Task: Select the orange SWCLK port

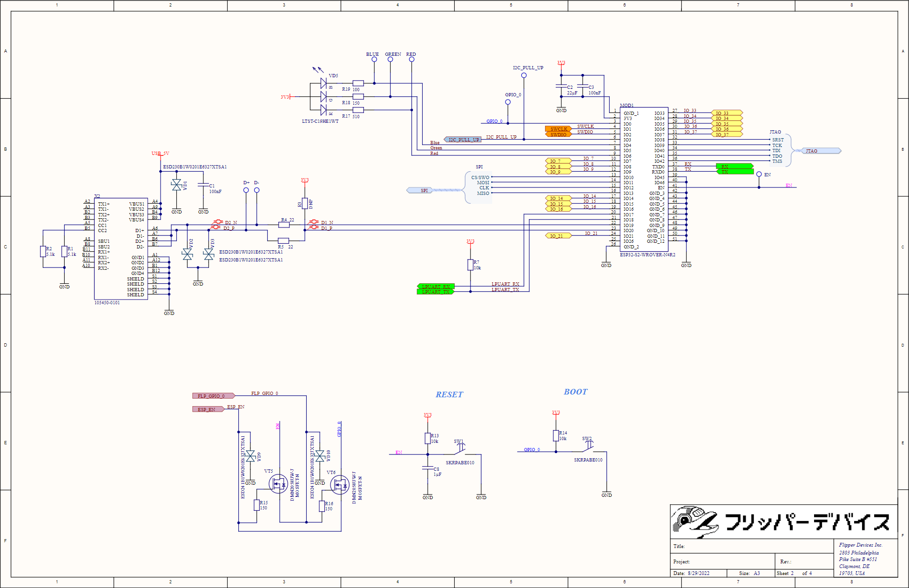Action: point(558,129)
